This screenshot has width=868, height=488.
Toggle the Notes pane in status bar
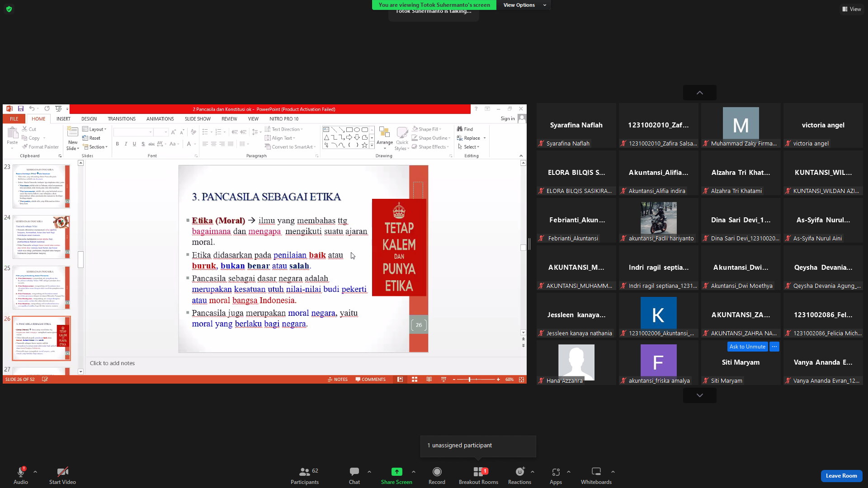pyautogui.click(x=338, y=380)
